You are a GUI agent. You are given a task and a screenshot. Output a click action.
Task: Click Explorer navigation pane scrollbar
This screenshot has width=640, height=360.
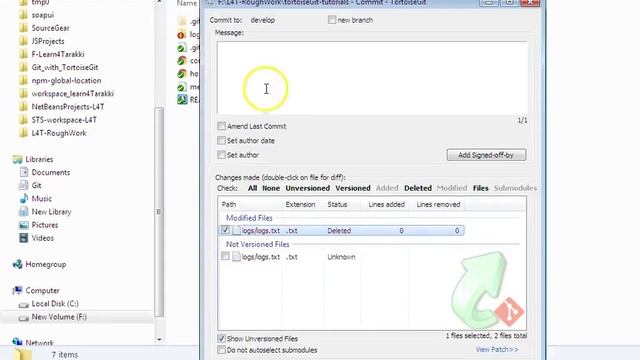point(159,212)
